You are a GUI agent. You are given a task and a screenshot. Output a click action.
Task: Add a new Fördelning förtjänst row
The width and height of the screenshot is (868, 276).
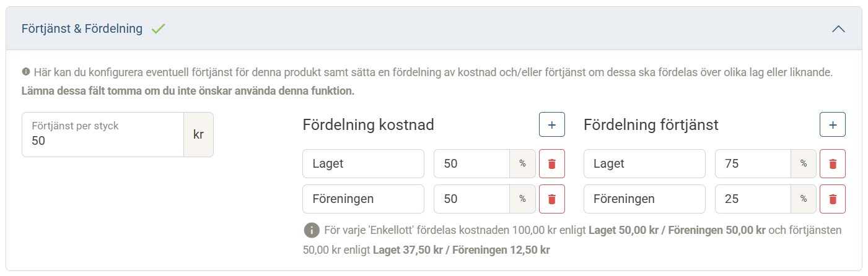click(x=833, y=124)
